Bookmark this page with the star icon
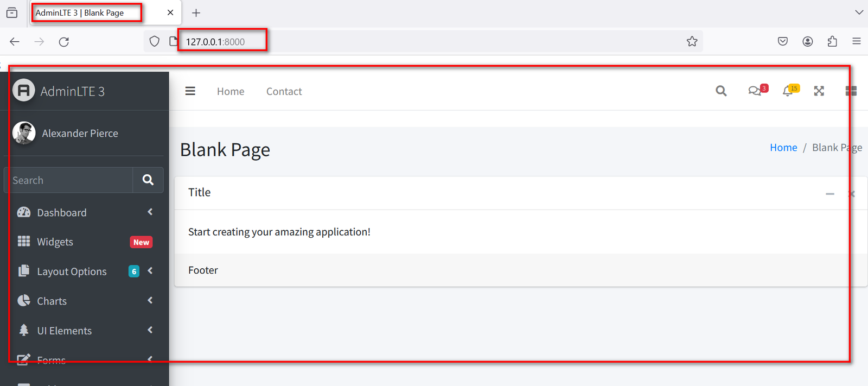868x386 pixels. pyautogui.click(x=692, y=42)
